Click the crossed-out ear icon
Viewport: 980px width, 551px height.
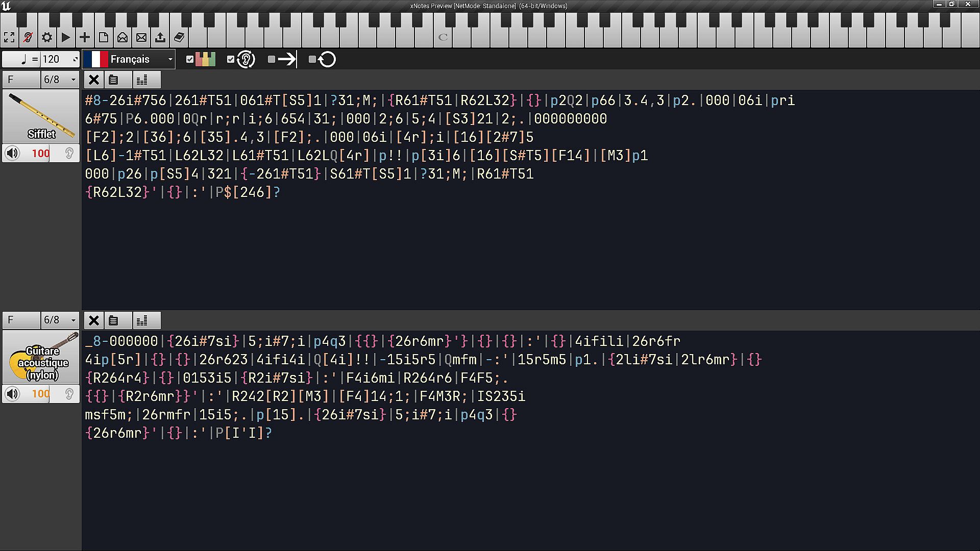coord(28,37)
